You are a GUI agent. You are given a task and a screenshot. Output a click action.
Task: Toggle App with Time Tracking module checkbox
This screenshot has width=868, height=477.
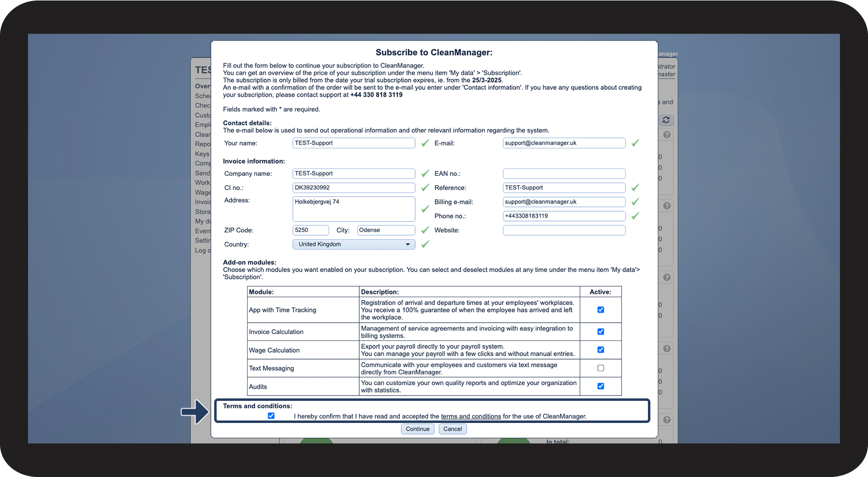coord(600,309)
